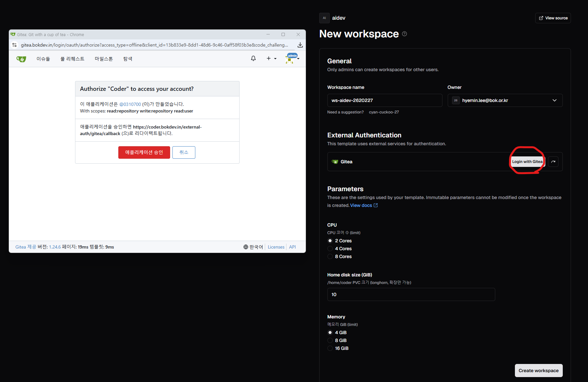This screenshot has width=588, height=382.
Task: Click the refresh icon next to Login with Gitea
Action: (553, 162)
